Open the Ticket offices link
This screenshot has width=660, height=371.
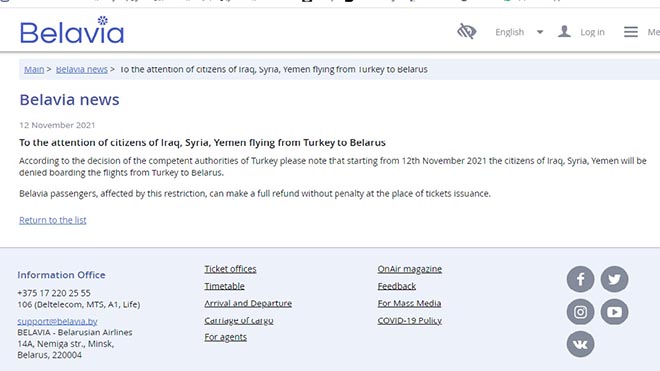point(230,269)
